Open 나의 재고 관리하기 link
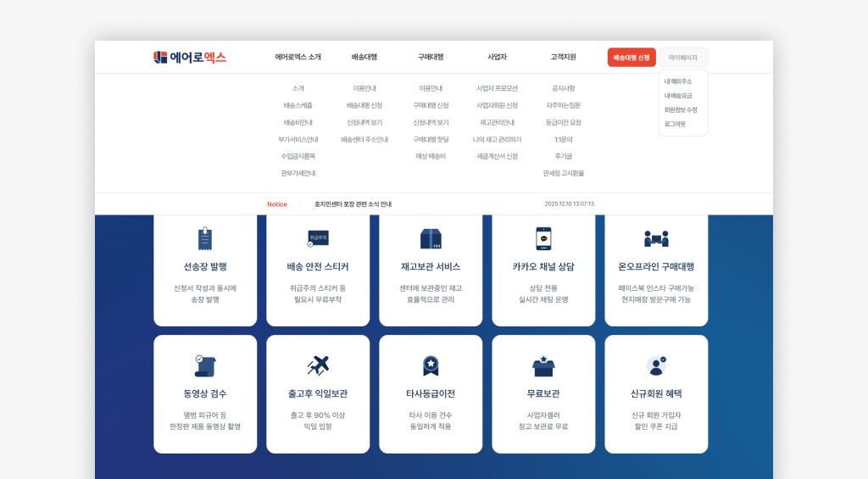 (497, 140)
